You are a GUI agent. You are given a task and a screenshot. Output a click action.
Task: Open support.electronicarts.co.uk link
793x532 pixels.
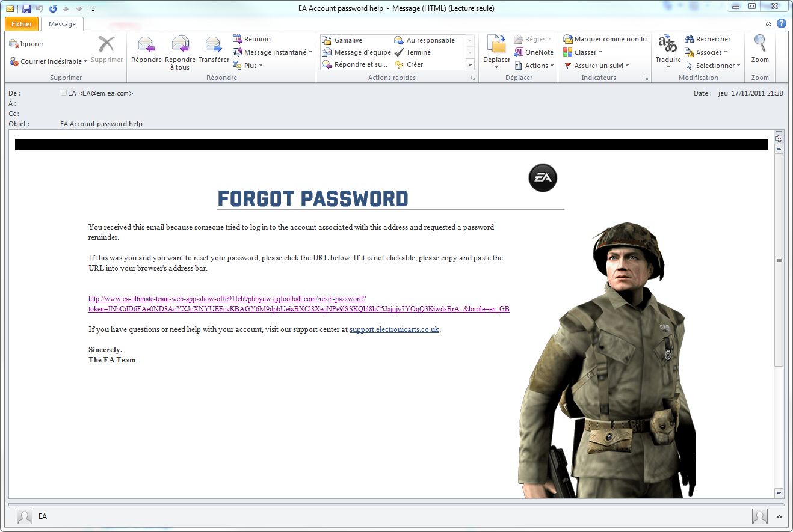[x=394, y=329]
